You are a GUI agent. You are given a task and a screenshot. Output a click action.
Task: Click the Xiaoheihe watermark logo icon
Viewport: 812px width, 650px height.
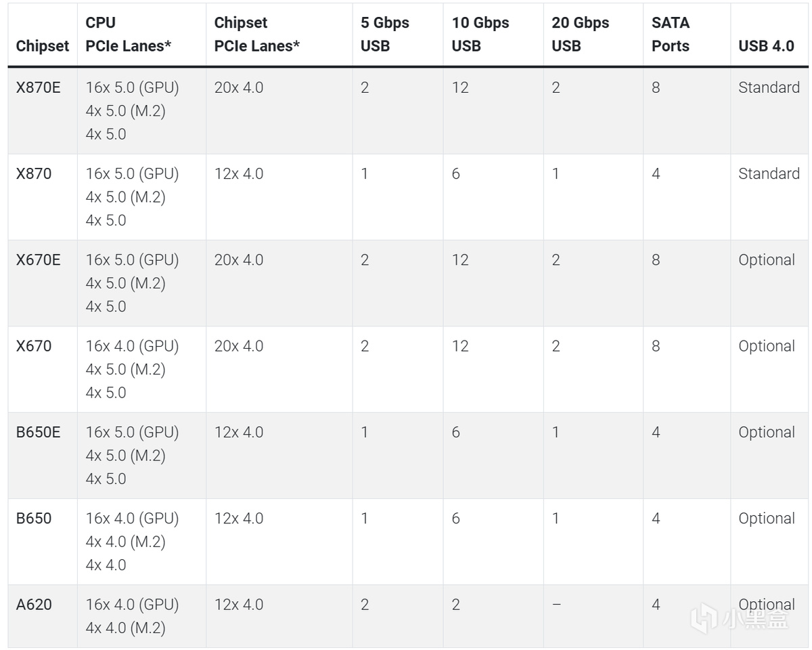704,619
